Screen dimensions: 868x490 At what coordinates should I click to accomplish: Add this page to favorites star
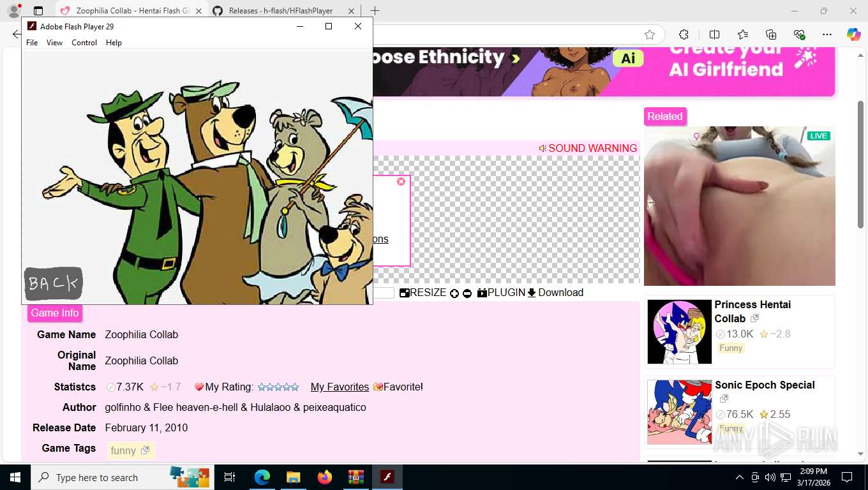point(650,34)
